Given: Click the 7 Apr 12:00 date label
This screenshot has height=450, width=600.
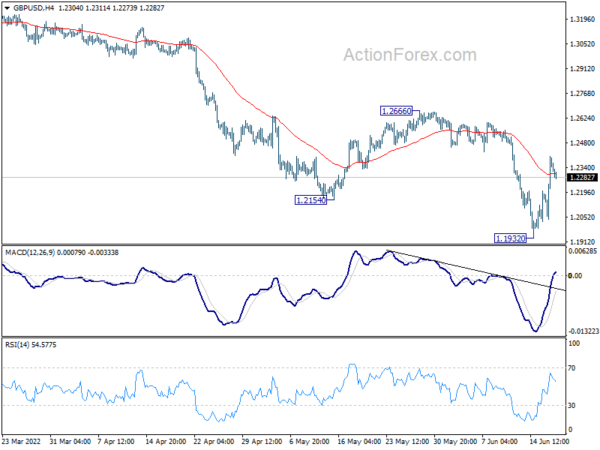Looking at the screenshot, I should point(116,442).
